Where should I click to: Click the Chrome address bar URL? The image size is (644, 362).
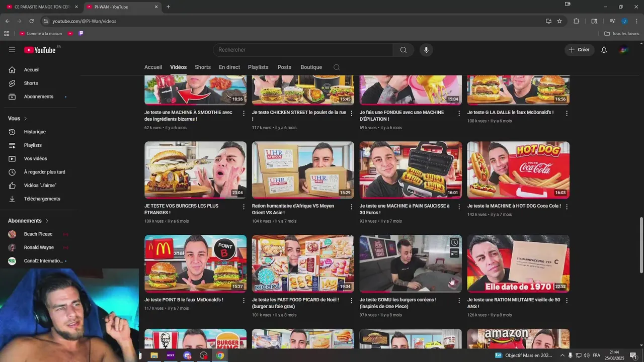tap(85, 21)
